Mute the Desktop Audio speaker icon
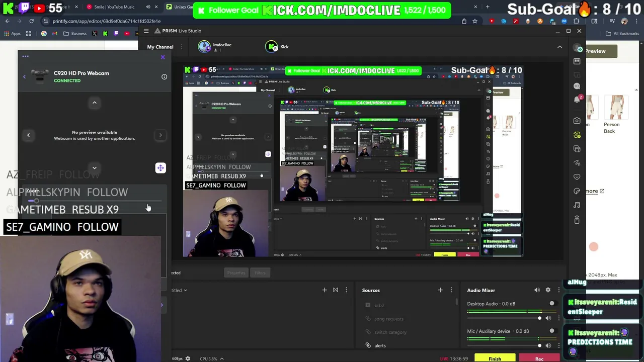Viewport: 644px width, 362px height. pos(548,318)
